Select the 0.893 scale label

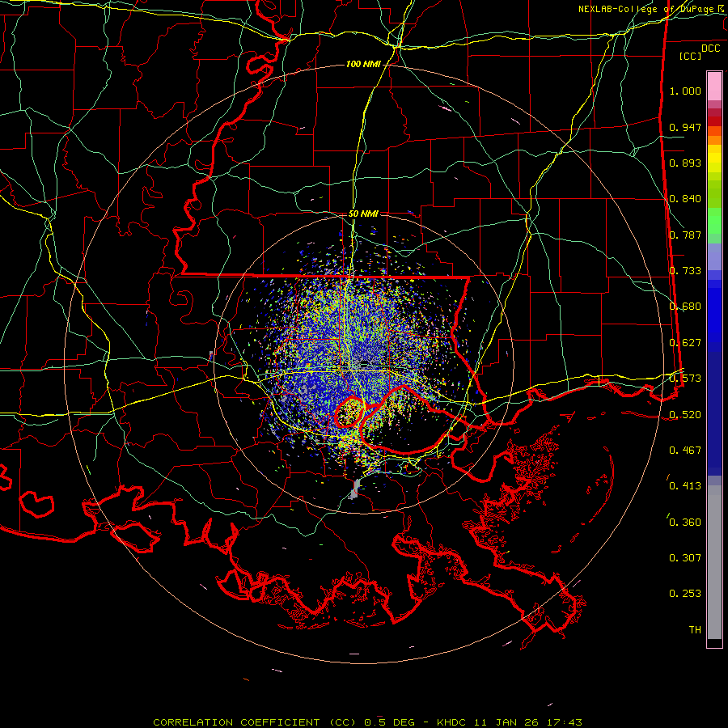coord(685,163)
